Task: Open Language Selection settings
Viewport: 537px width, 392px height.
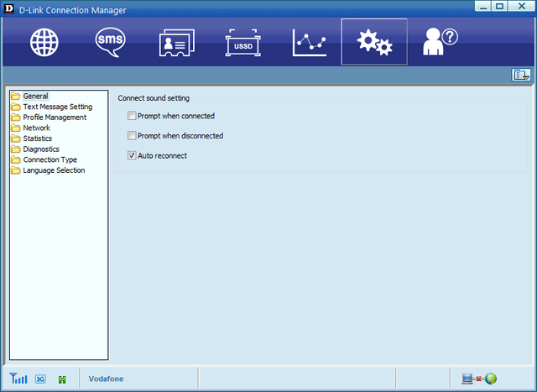Action: pyautogui.click(x=54, y=170)
